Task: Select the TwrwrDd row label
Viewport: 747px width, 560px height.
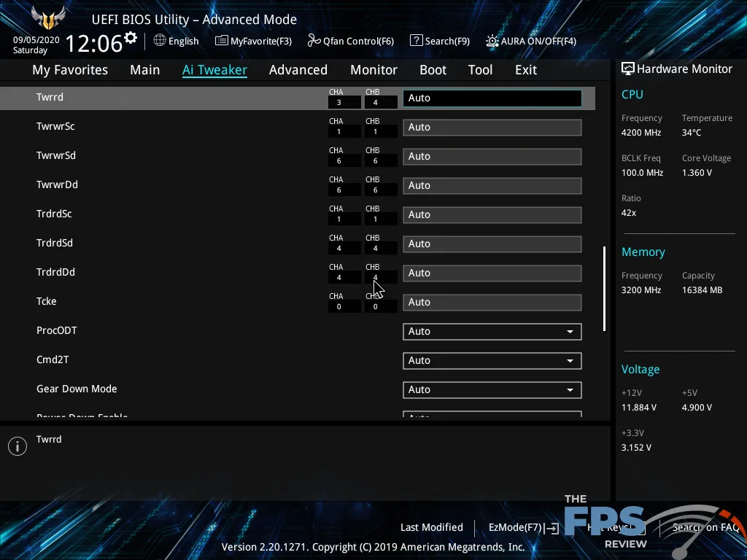Action: tap(57, 184)
